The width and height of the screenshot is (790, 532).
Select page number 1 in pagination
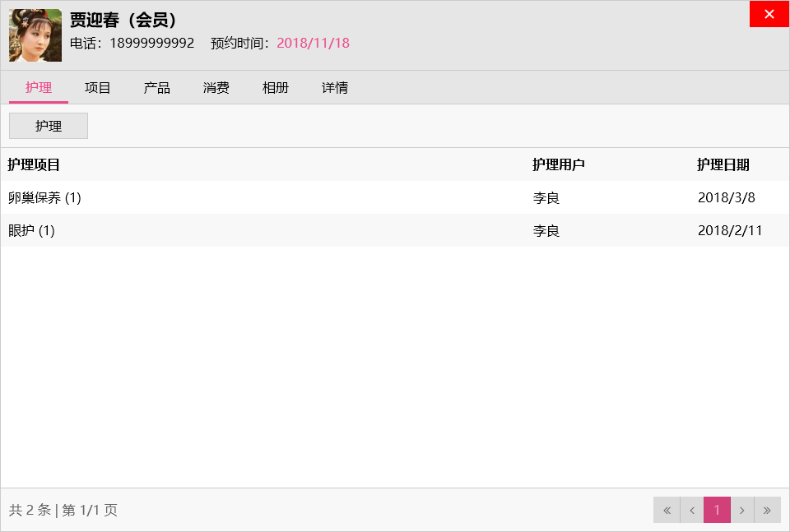click(x=717, y=510)
